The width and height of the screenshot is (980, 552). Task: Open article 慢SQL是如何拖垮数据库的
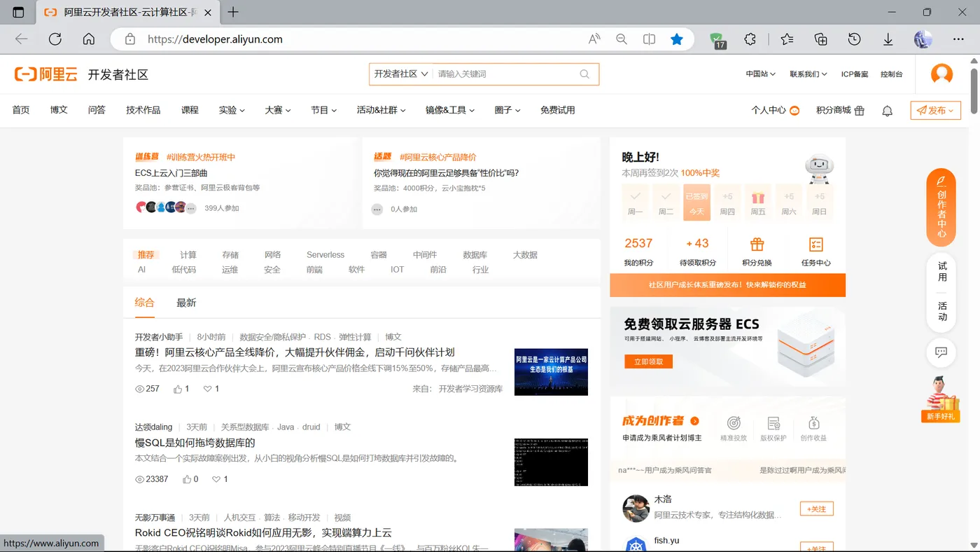pos(195,443)
